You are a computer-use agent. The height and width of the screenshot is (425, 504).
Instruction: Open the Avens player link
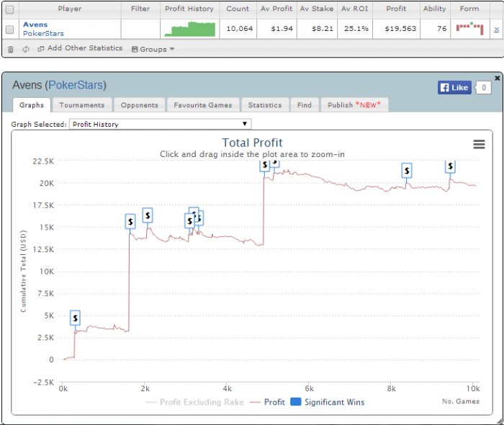[35, 24]
